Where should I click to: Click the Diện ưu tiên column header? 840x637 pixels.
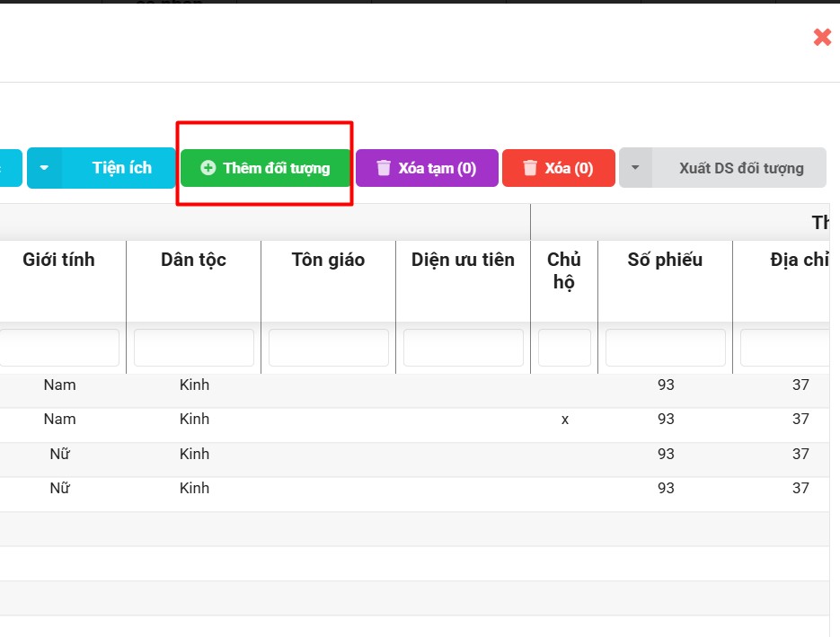[x=463, y=260]
